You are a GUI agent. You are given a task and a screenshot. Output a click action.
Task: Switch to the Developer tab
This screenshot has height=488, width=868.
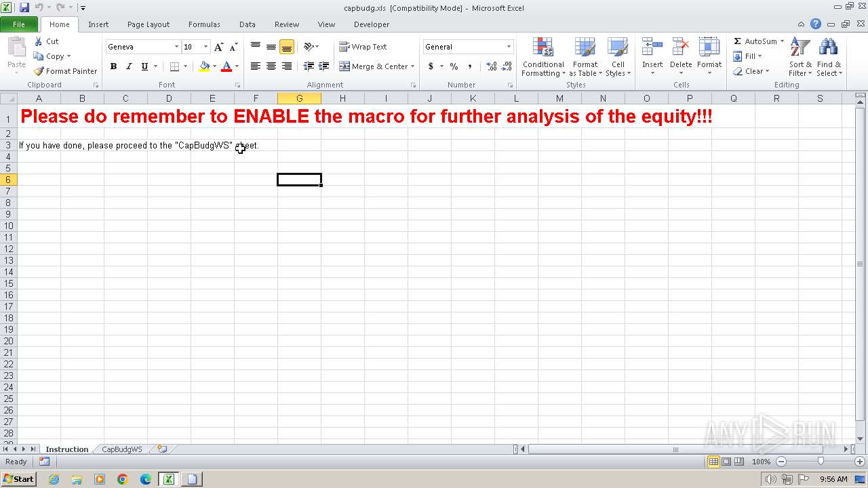(372, 24)
